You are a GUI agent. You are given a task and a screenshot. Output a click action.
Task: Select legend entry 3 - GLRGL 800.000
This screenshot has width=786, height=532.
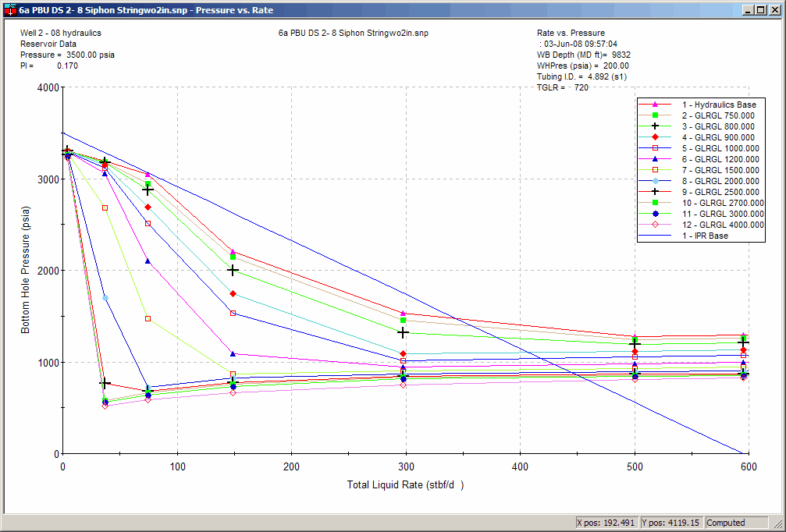point(701,126)
